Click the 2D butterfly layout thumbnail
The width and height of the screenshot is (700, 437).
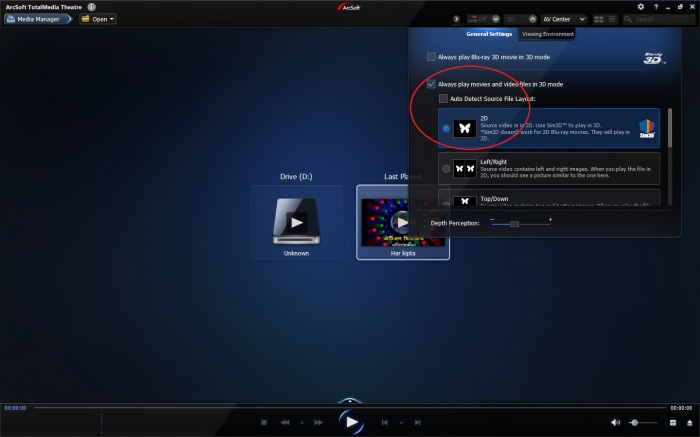tap(465, 129)
